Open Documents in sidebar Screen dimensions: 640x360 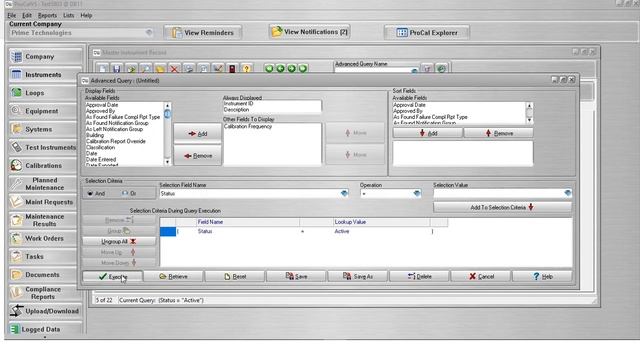point(45,274)
